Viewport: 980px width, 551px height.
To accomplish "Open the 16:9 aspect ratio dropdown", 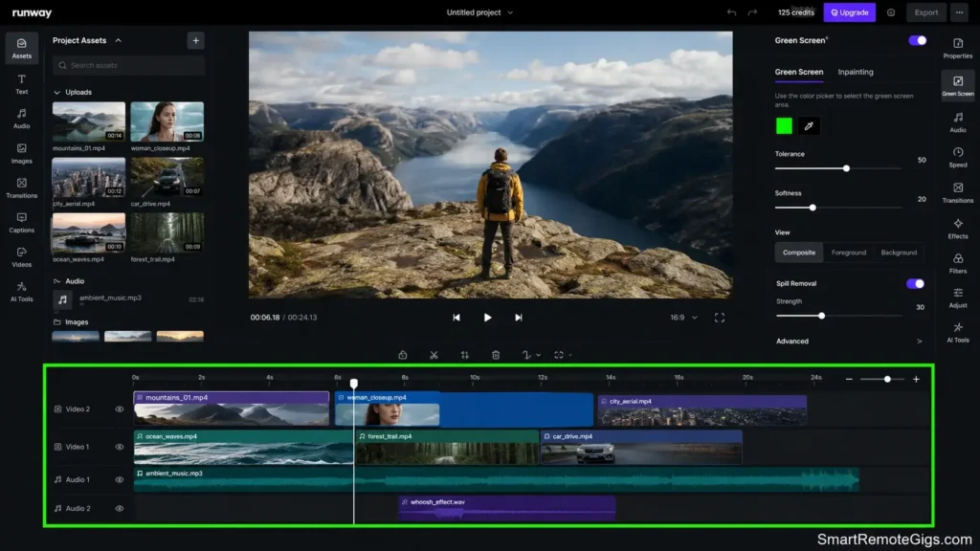I will (683, 318).
